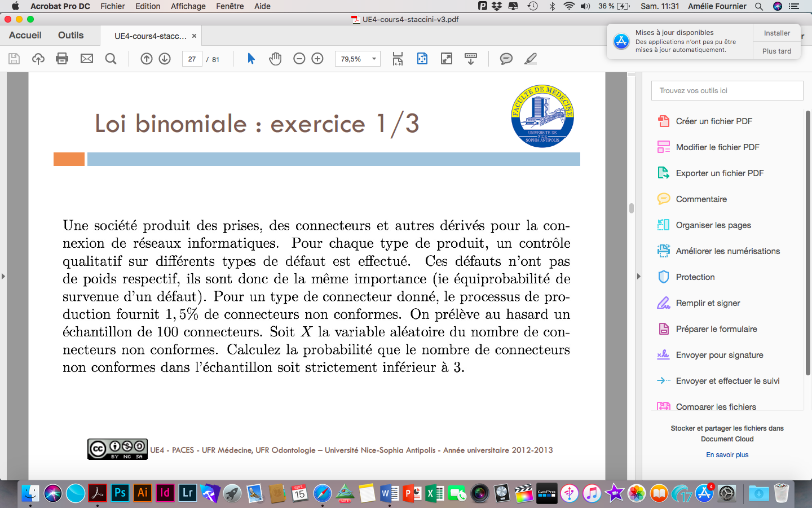This screenshot has height=508, width=812.
Task: Collapse the right tools pane arrow
Action: click(x=638, y=277)
